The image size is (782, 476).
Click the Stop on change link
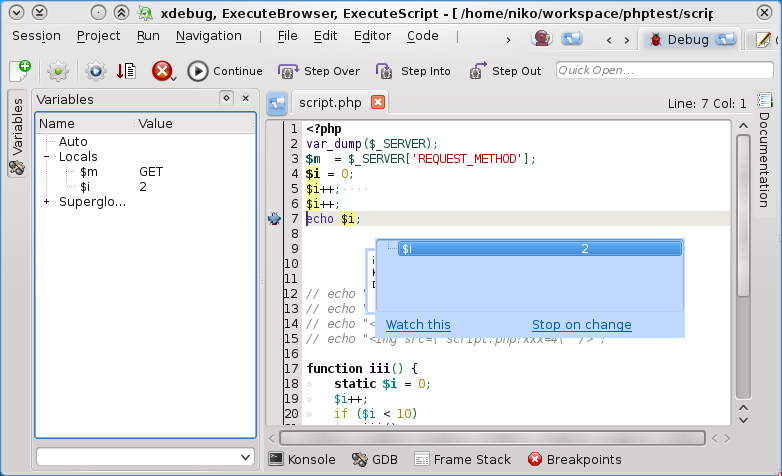pos(582,325)
